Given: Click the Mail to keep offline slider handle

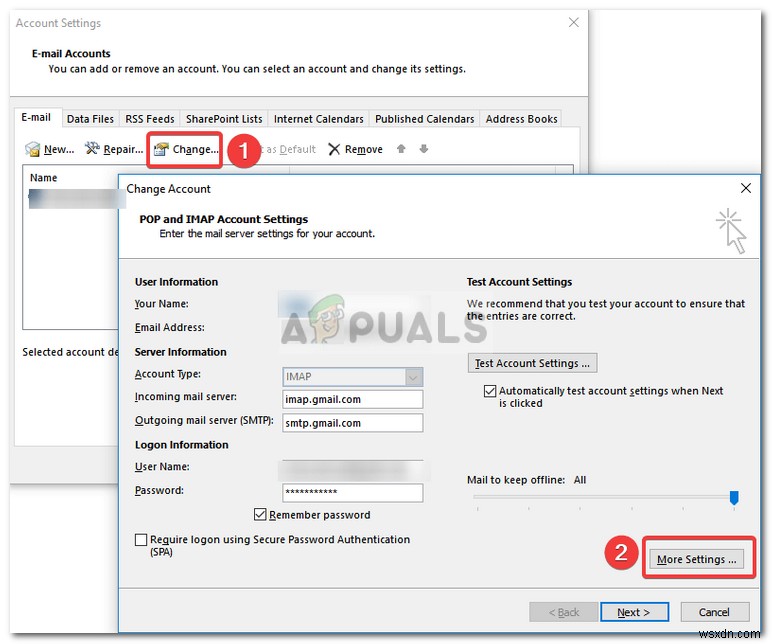Looking at the screenshot, I should (x=734, y=497).
